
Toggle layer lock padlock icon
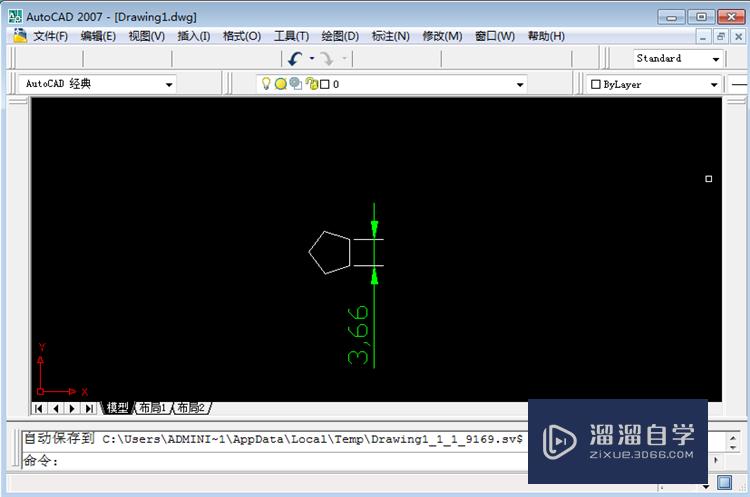[312, 84]
